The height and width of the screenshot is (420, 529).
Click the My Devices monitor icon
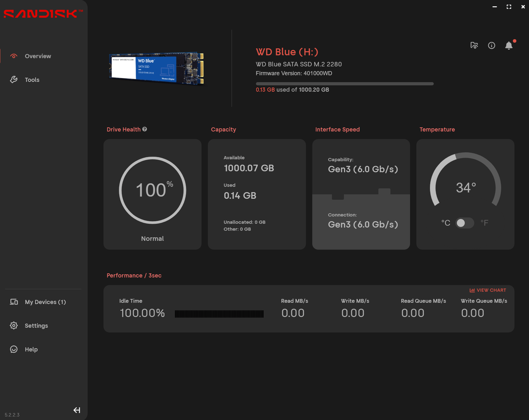tap(14, 302)
